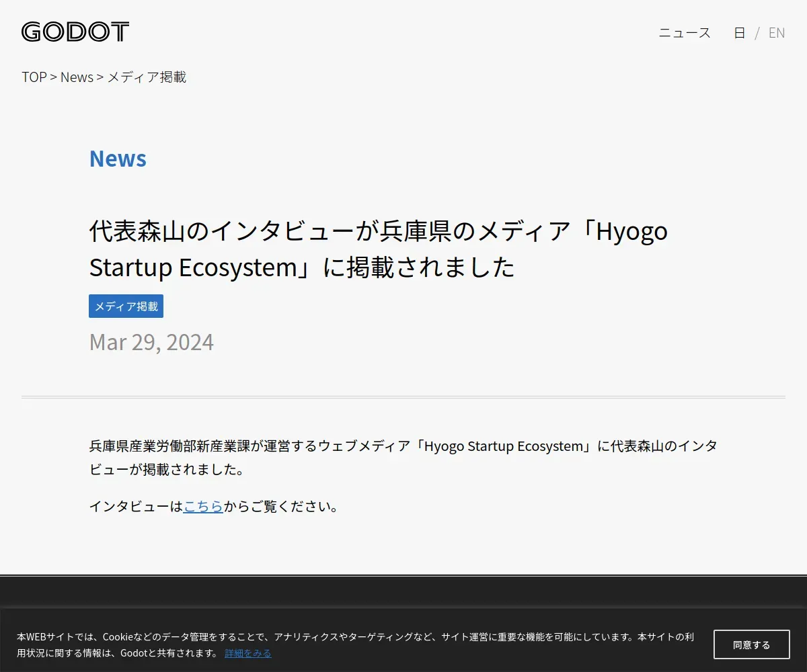This screenshot has width=807, height=672.
Task: Follow the こちら interview link
Action: (203, 506)
